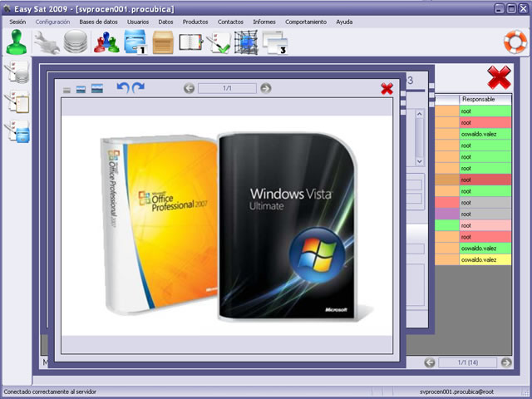
Task: Select first oswaldo.valez row
Action: [x=485, y=134]
